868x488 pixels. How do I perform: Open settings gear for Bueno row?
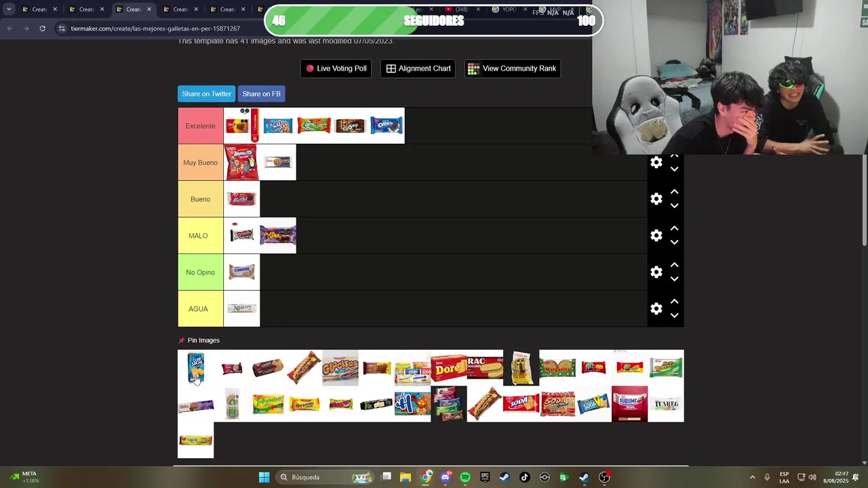pos(656,199)
